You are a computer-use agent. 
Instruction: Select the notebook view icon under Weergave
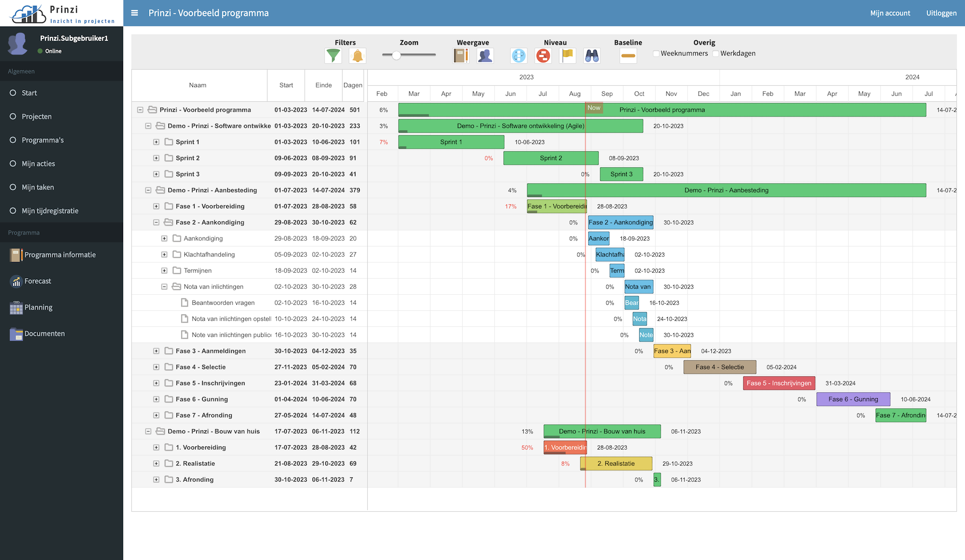click(x=461, y=55)
